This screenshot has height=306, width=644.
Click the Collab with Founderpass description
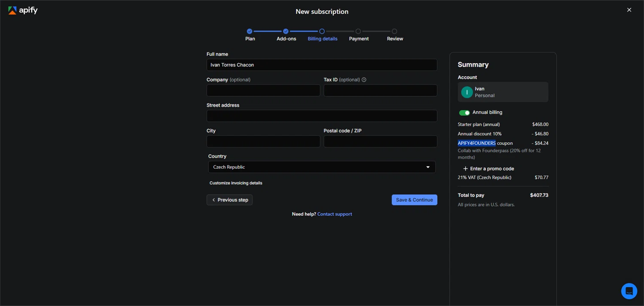tap(499, 154)
